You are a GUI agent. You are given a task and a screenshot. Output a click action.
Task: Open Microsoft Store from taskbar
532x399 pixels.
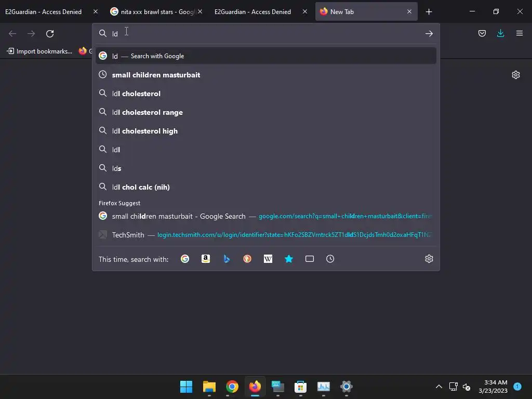(301, 387)
